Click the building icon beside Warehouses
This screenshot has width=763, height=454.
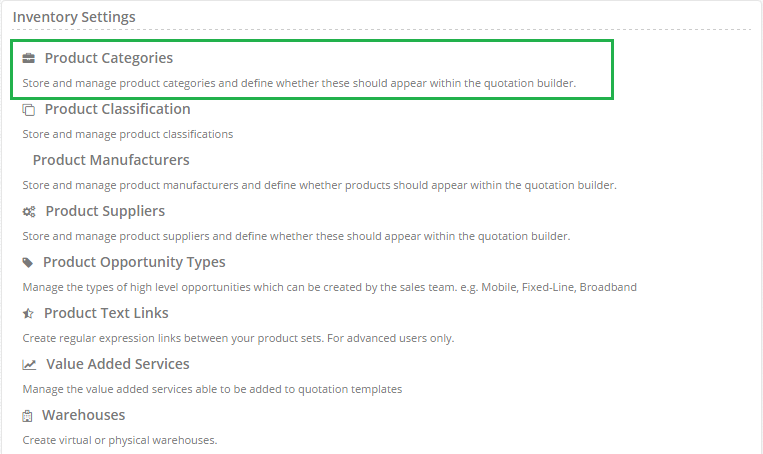pyautogui.click(x=27, y=416)
